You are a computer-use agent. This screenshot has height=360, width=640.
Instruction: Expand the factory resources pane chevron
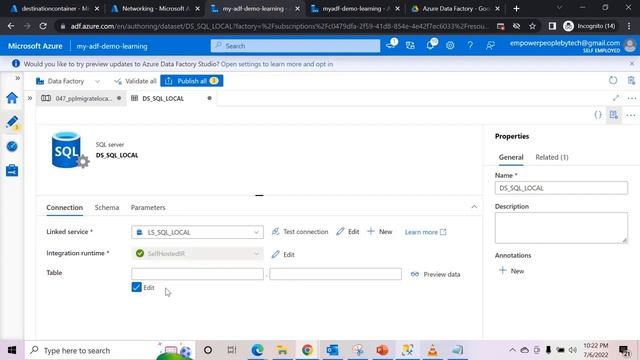click(x=30, y=98)
